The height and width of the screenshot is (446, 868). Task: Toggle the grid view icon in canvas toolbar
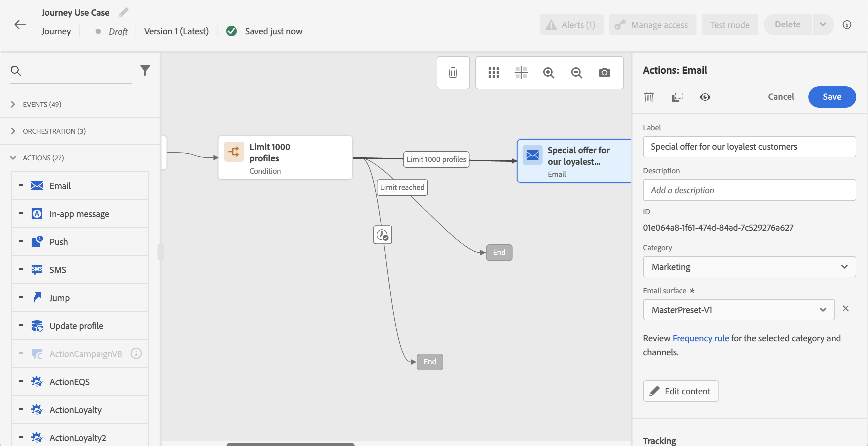[494, 72]
